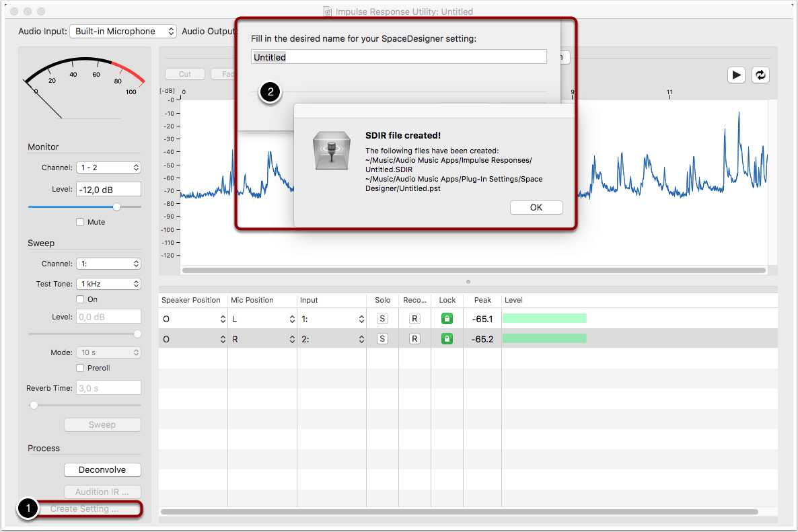Solo the first track (L row)
Image resolution: width=798 pixels, height=532 pixels.
pyautogui.click(x=382, y=318)
